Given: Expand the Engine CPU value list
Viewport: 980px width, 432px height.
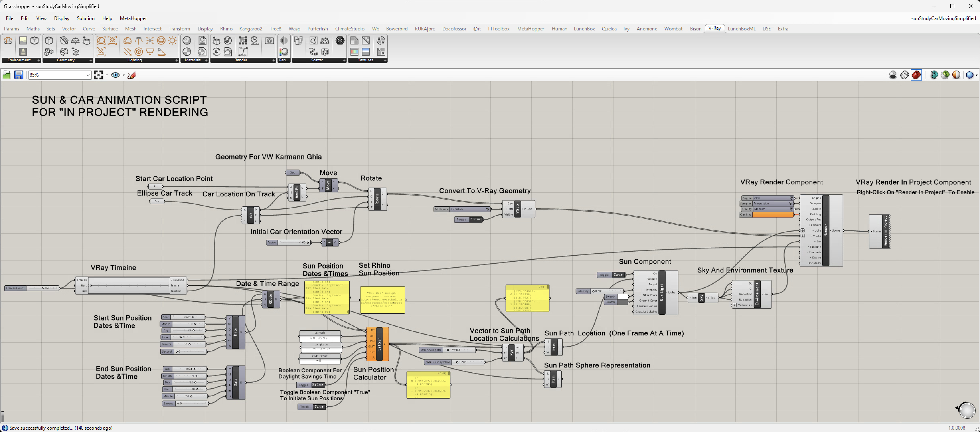Looking at the screenshot, I should (791, 198).
